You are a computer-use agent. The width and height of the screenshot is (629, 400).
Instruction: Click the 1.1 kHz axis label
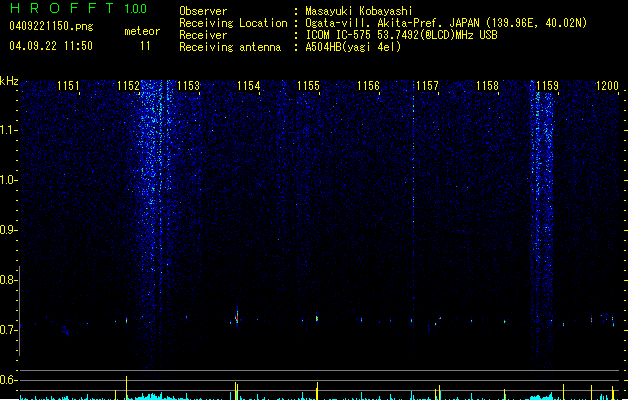click(x=8, y=130)
